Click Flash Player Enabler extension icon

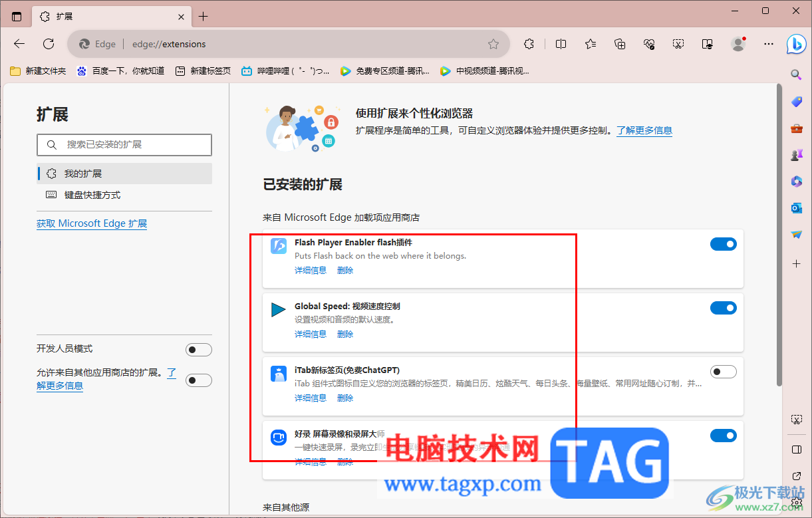(x=278, y=246)
